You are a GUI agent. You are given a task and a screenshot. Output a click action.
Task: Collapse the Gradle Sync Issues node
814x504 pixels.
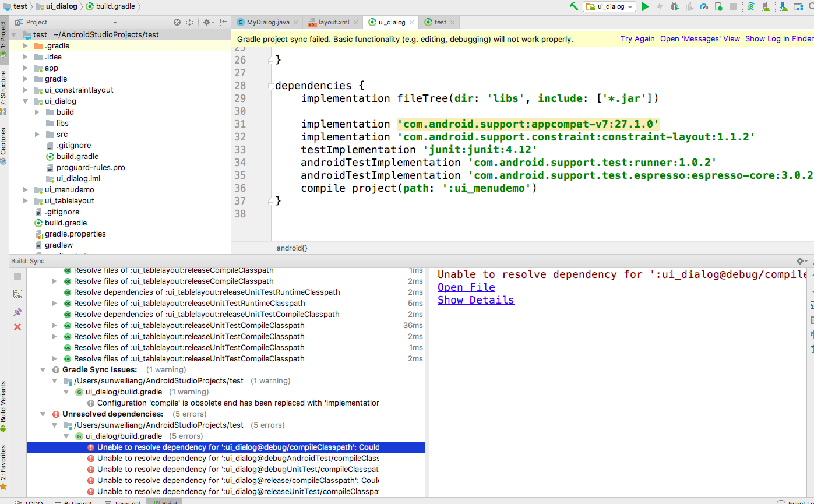click(43, 369)
